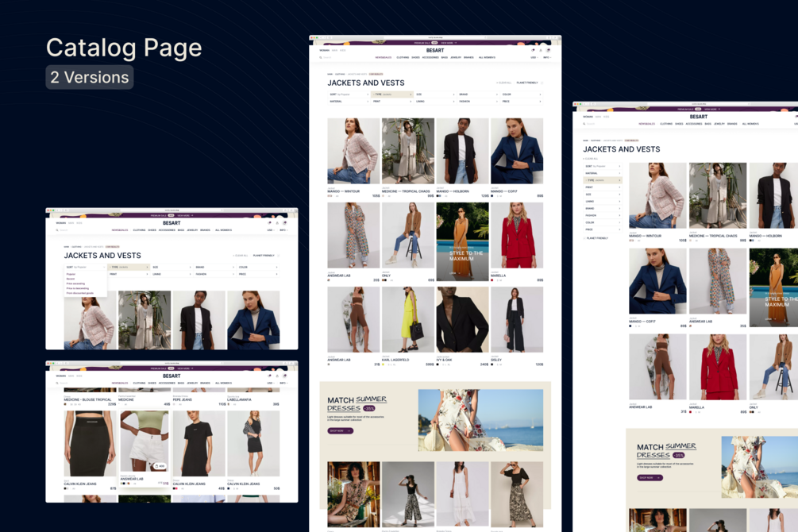
Task: Click the search magnifier icon in the center window
Action: (321, 57)
